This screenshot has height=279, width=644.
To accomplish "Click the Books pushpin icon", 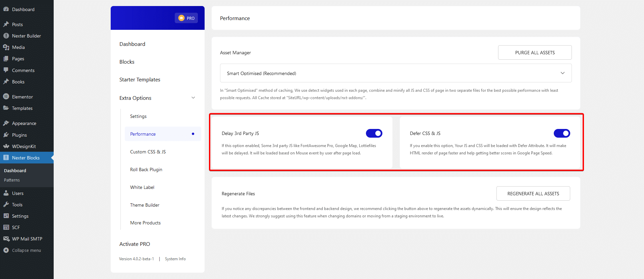I will [6, 82].
